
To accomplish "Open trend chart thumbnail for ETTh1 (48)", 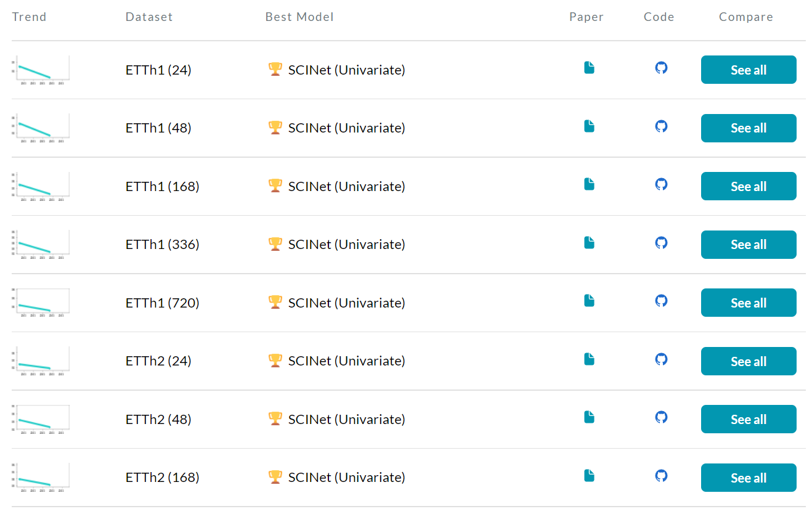I will [x=41, y=128].
